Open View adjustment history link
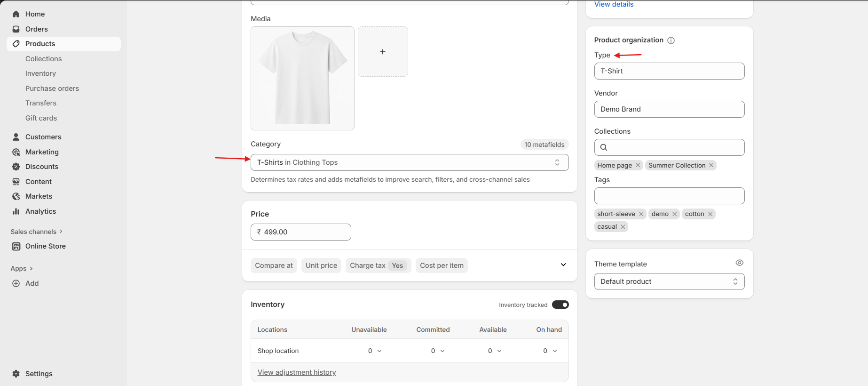Viewport: 868px width, 386px height. pos(297,372)
